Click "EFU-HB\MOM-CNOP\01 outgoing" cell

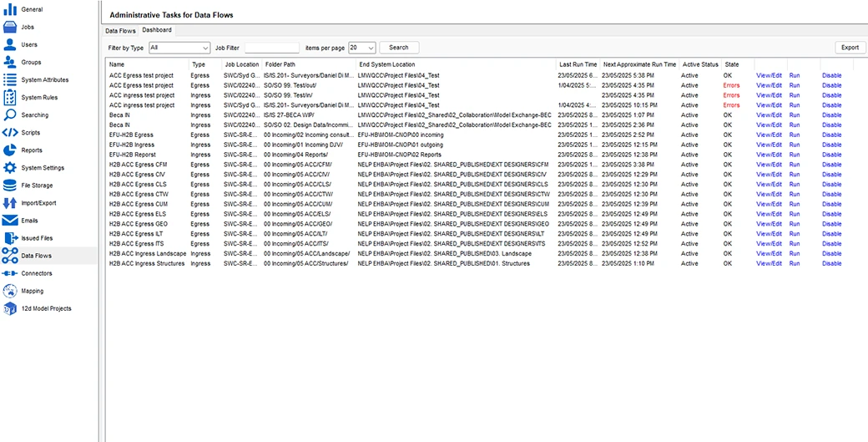point(399,145)
